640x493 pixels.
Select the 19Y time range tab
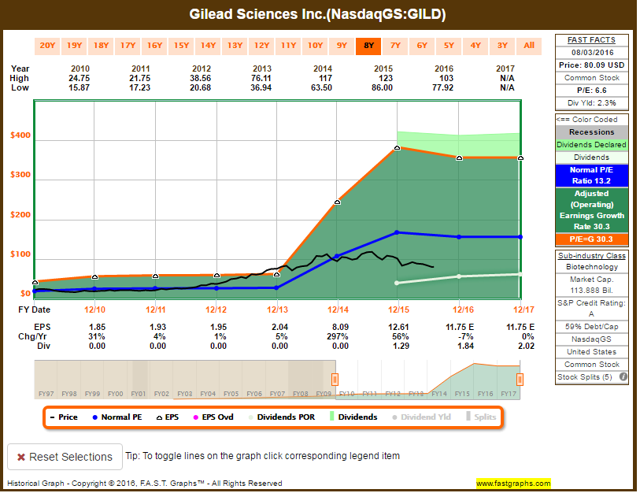coord(74,46)
